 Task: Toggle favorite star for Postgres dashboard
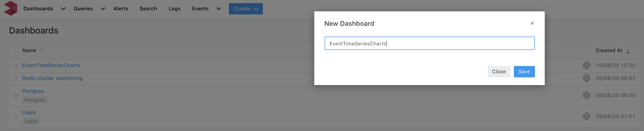click(16, 95)
